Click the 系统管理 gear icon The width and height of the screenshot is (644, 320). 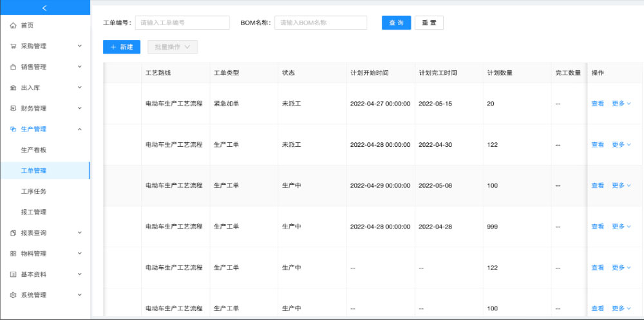13,296
